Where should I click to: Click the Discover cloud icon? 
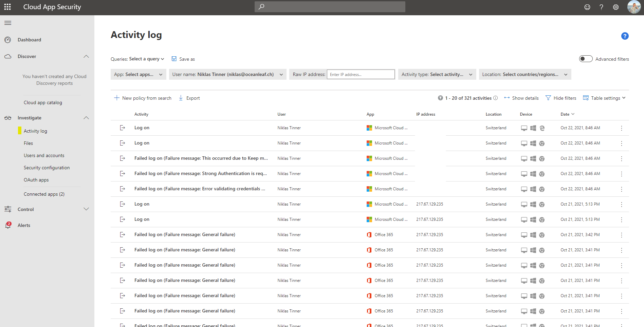click(x=8, y=56)
